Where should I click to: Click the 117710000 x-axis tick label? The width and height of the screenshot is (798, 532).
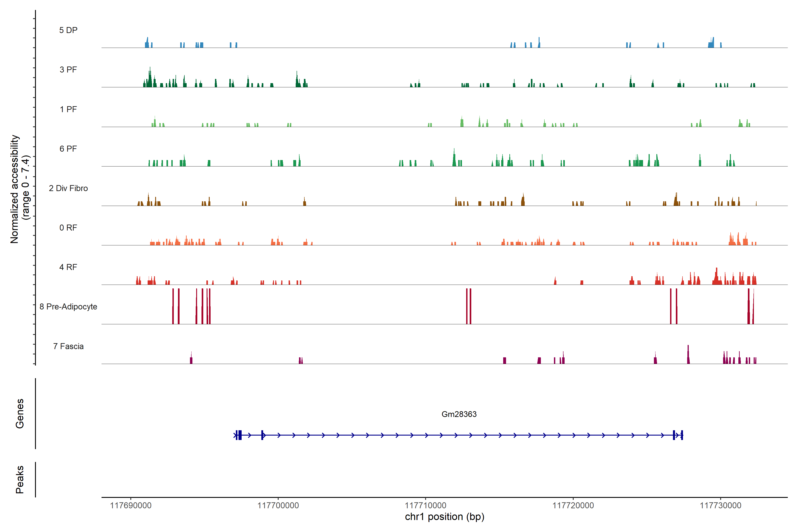click(x=425, y=505)
